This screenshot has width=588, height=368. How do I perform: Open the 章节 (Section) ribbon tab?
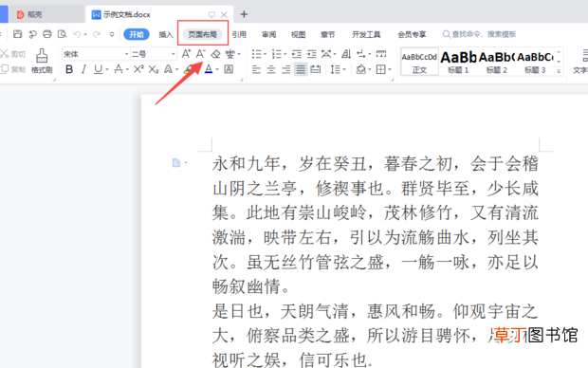328,34
